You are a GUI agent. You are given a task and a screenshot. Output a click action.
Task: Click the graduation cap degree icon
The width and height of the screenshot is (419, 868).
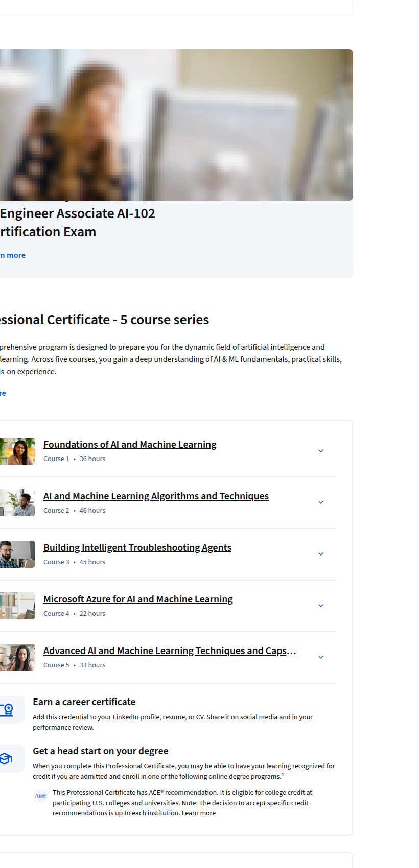tap(6, 759)
